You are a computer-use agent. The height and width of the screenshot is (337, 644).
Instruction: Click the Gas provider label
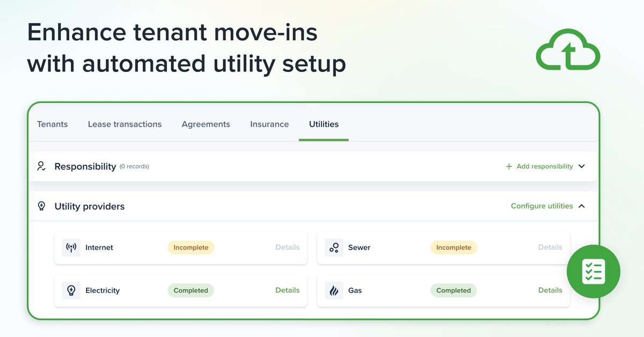(355, 290)
